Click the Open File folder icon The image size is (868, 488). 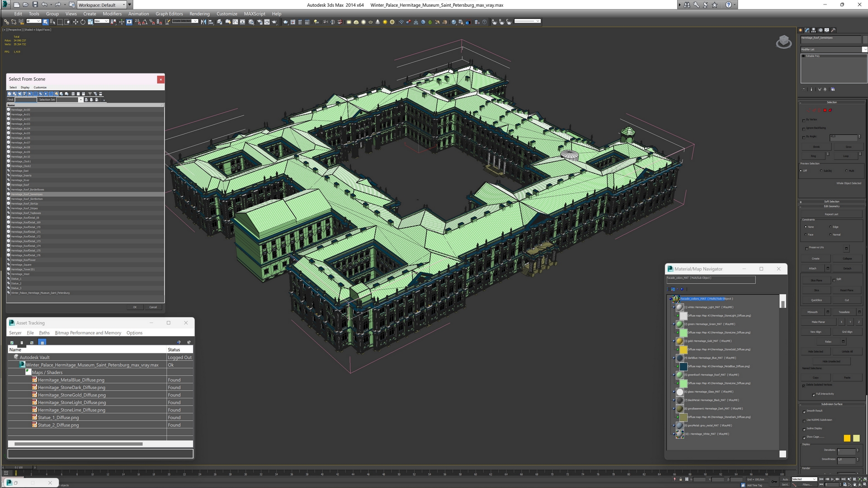[26, 5]
